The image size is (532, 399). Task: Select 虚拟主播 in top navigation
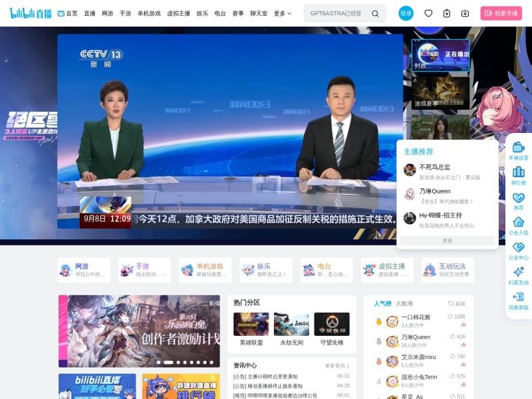pos(178,13)
